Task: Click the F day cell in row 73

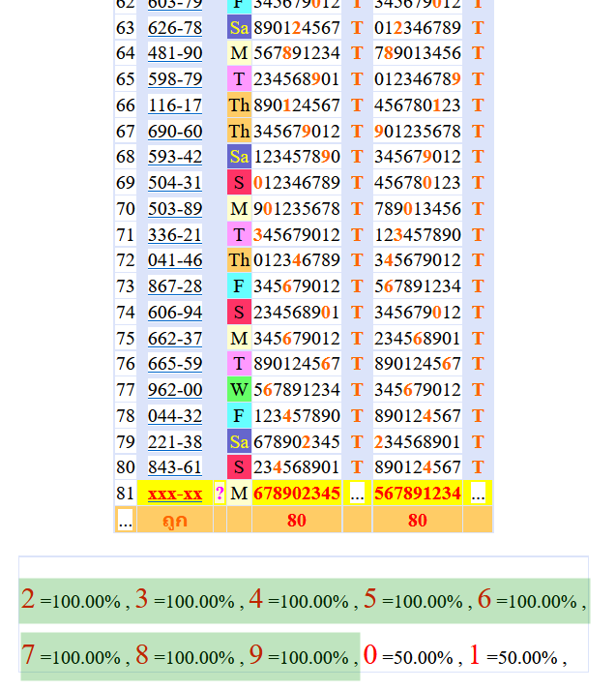Action: click(239, 286)
